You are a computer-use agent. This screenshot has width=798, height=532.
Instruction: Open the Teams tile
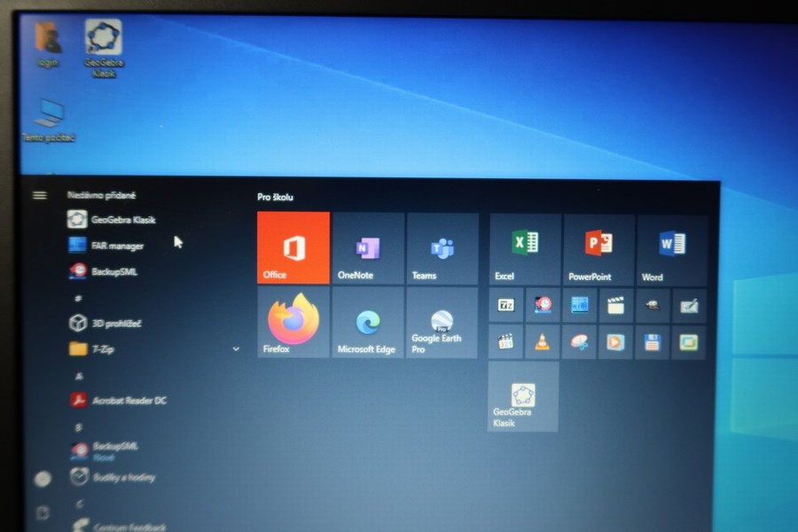tap(442, 249)
